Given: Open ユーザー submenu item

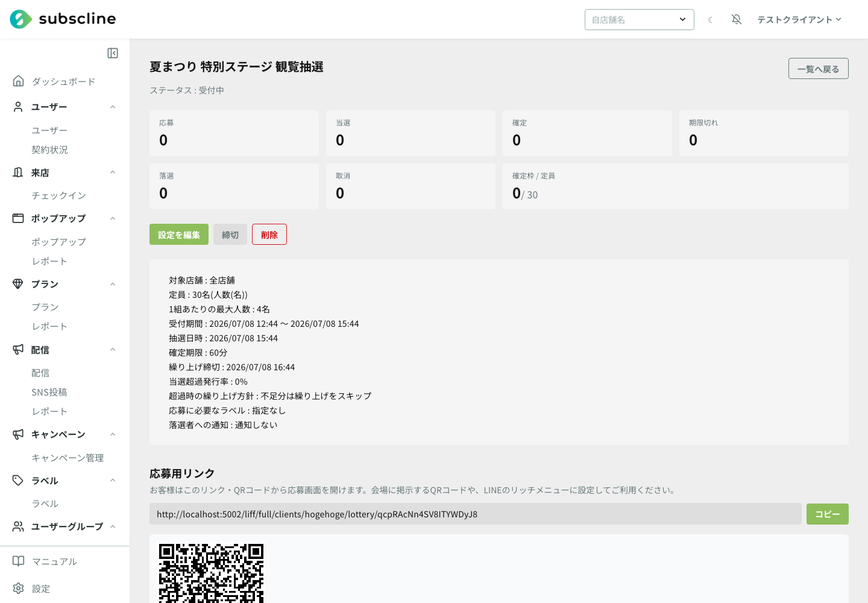Looking at the screenshot, I should (49, 130).
